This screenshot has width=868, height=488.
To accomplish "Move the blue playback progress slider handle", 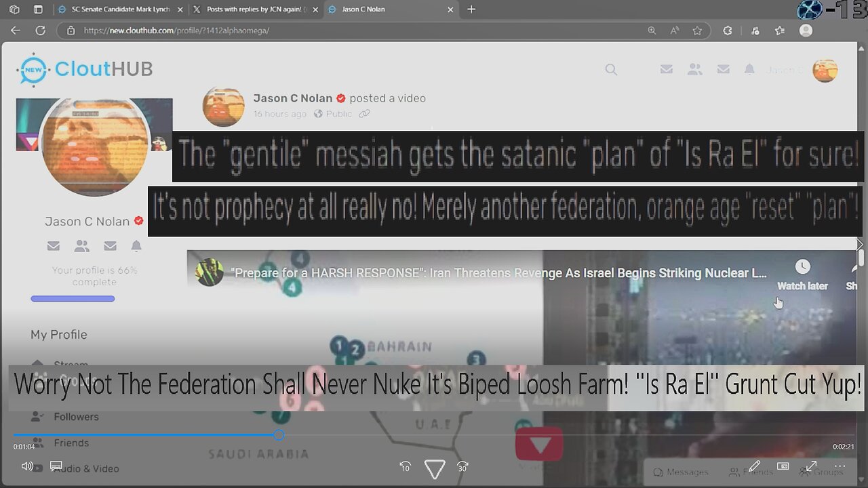I will 279,435.
